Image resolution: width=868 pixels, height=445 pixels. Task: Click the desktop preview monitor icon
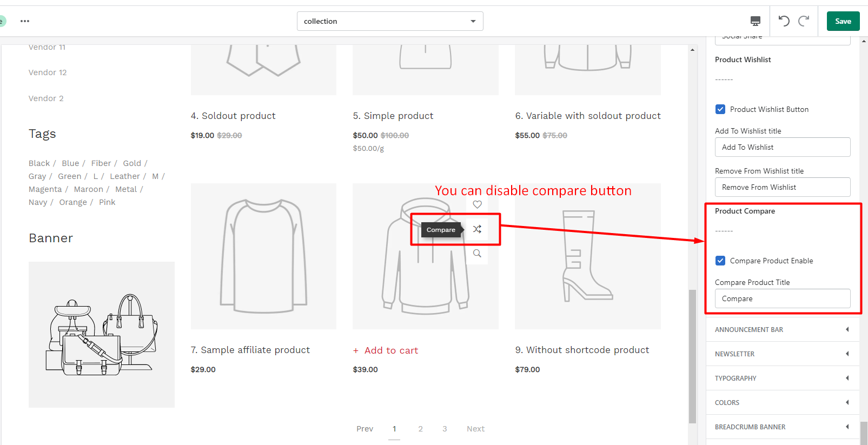point(756,21)
